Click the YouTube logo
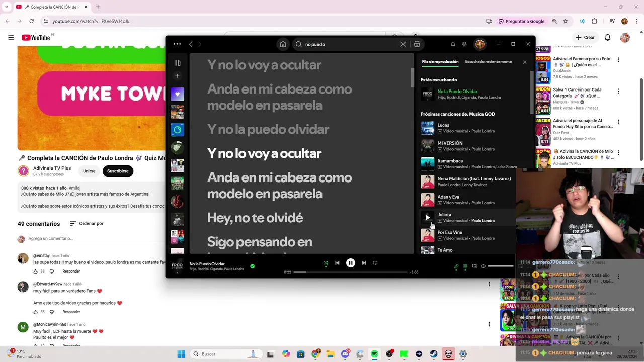This screenshot has height=362, width=644. 36,38
